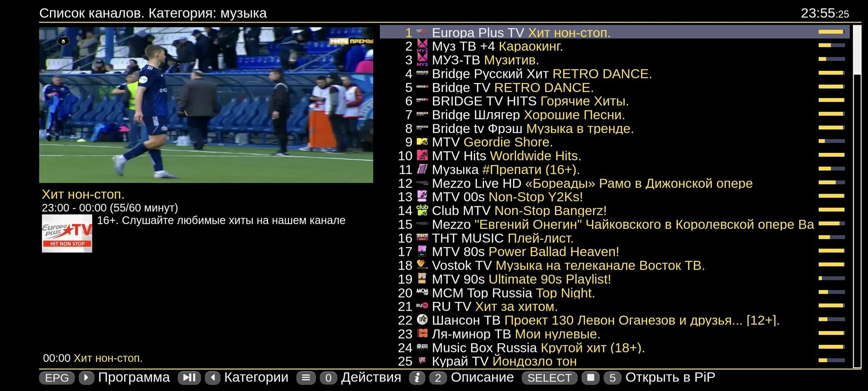Click the ТНТ MUSIC channel logo
Image resolution: width=868 pixels, height=391 pixels.
422,238
